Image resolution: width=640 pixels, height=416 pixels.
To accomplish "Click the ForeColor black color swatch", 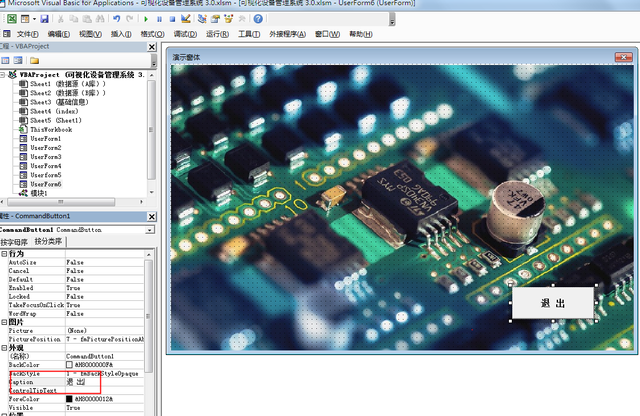I will tap(69, 399).
